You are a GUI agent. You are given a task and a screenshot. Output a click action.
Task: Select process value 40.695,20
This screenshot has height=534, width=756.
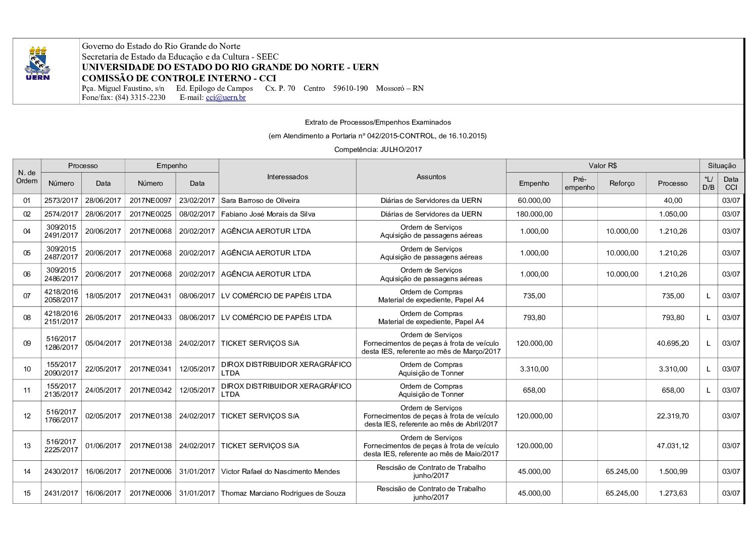click(x=673, y=343)
